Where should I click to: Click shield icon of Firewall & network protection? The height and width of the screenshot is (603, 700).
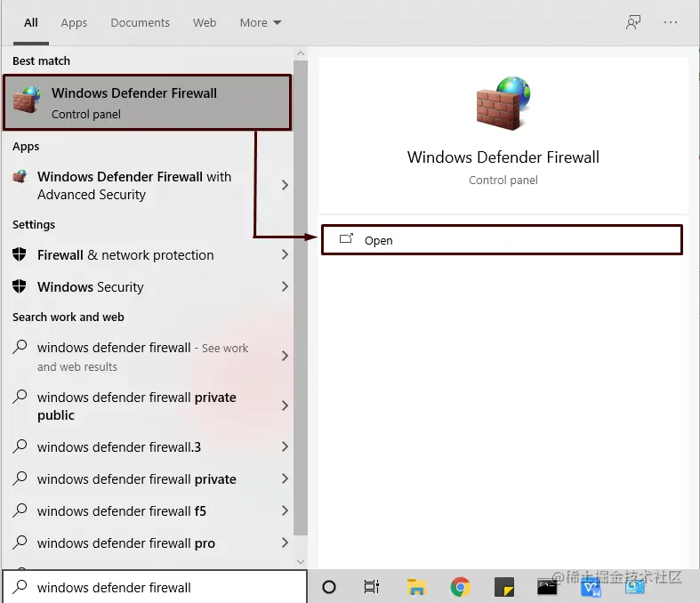(20, 254)
